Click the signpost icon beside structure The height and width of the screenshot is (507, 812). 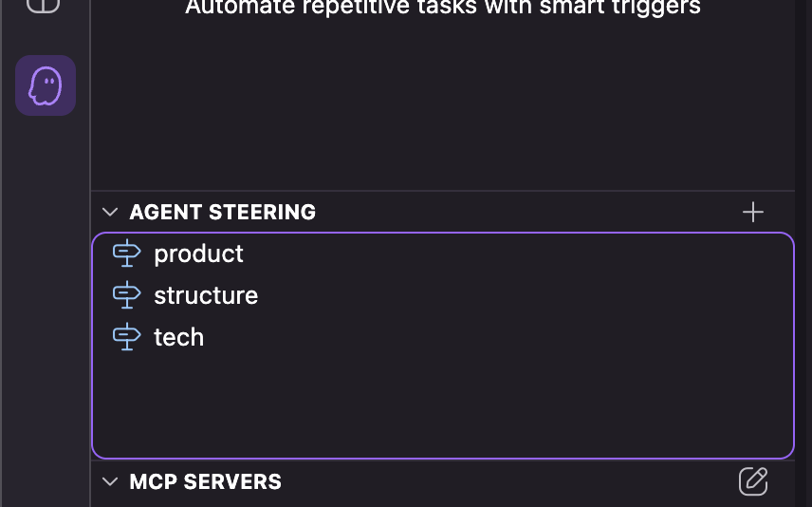point(126,295)
